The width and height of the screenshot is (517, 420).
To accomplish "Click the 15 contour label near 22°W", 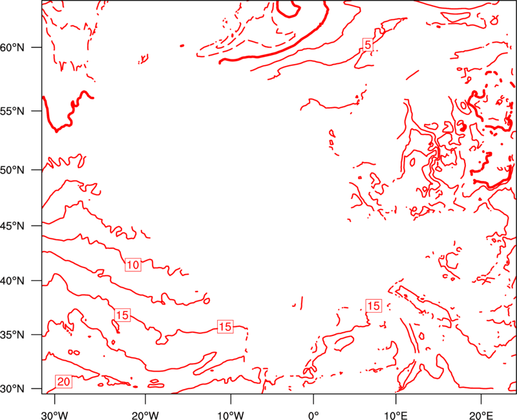I will [122, 315].
